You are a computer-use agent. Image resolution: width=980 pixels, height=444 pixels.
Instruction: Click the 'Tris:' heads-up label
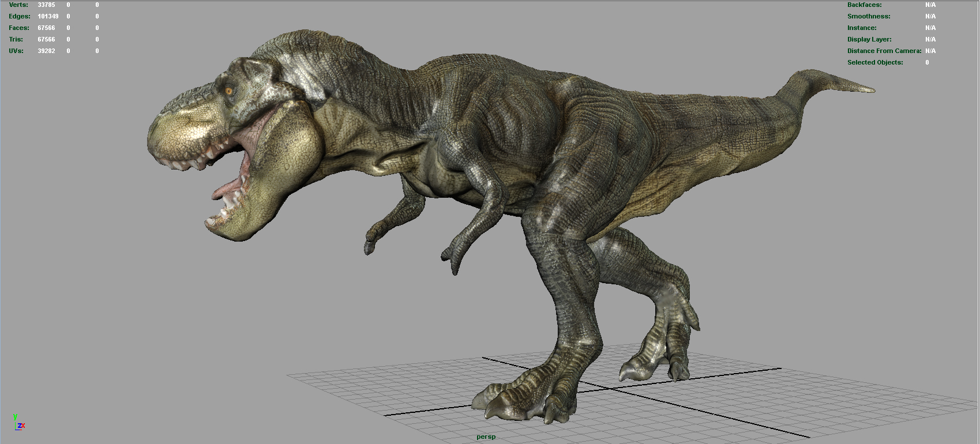point(16,39)
